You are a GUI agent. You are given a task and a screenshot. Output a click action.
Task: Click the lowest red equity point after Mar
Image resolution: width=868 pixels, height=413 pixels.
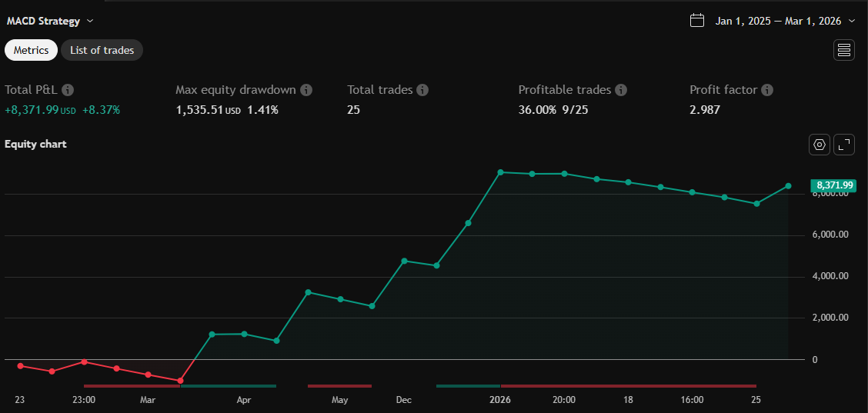point(180,381)
